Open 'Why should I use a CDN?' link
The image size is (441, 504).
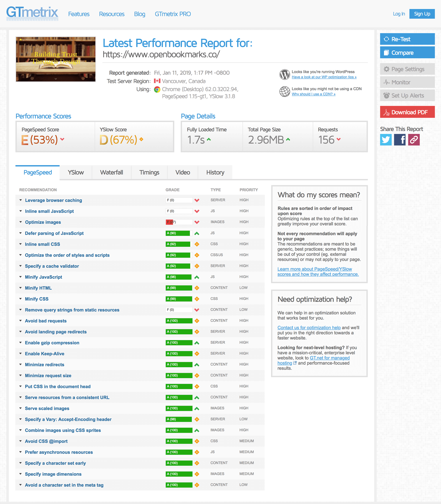313,94
